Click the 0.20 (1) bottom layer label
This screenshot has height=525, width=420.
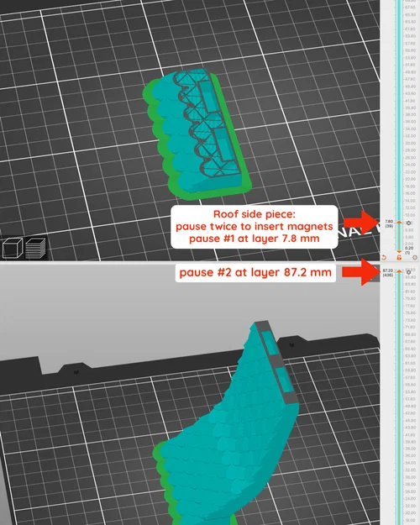[x=408, y=250]
